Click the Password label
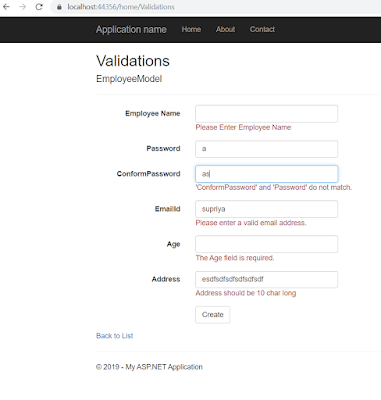 [x=163, y=148]
